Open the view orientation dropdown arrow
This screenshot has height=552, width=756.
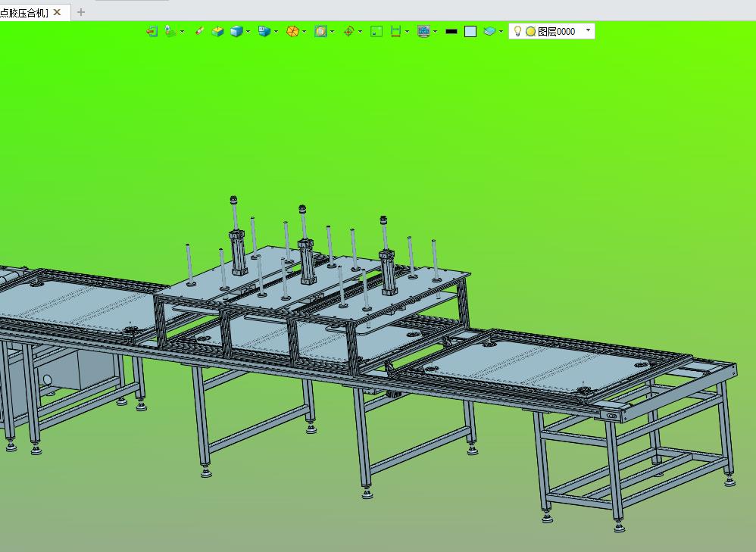tap(276, 31)
